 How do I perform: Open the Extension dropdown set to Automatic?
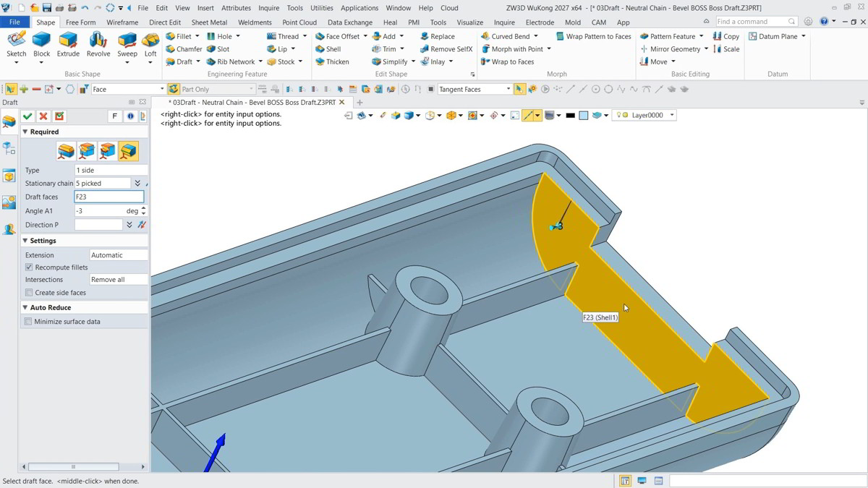tap(118, 255)
